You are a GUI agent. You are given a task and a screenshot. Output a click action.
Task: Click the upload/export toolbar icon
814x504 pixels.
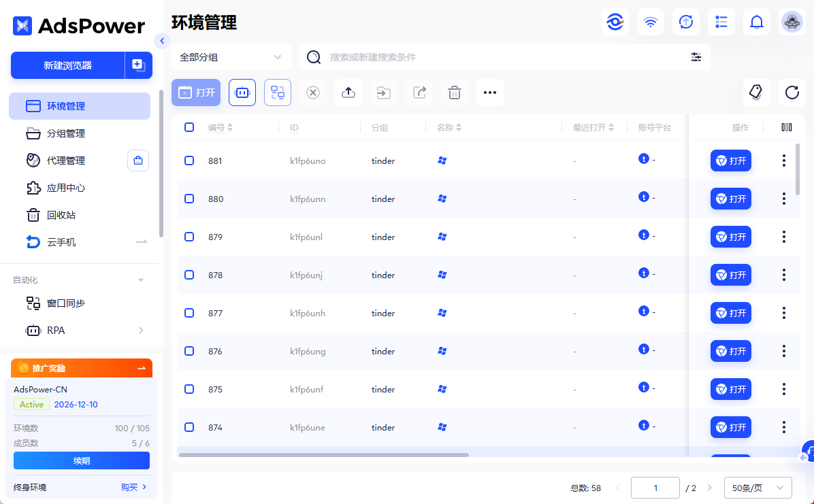348,93
